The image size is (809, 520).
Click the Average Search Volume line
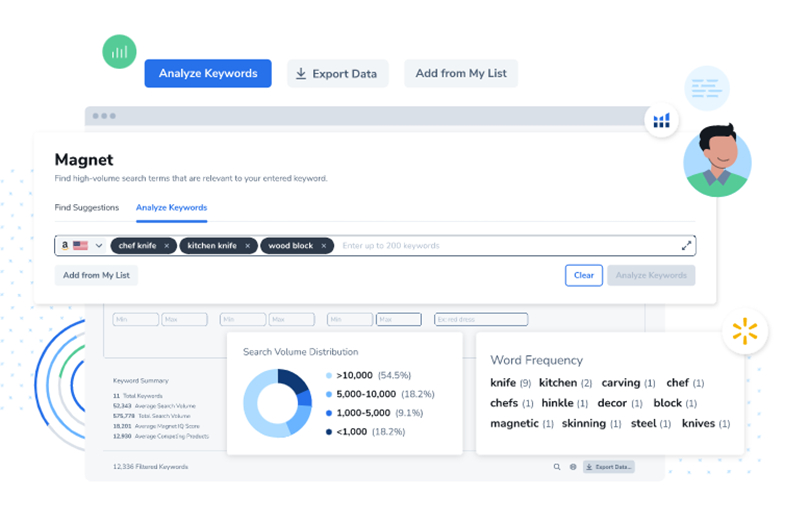(x=154, y=406)
